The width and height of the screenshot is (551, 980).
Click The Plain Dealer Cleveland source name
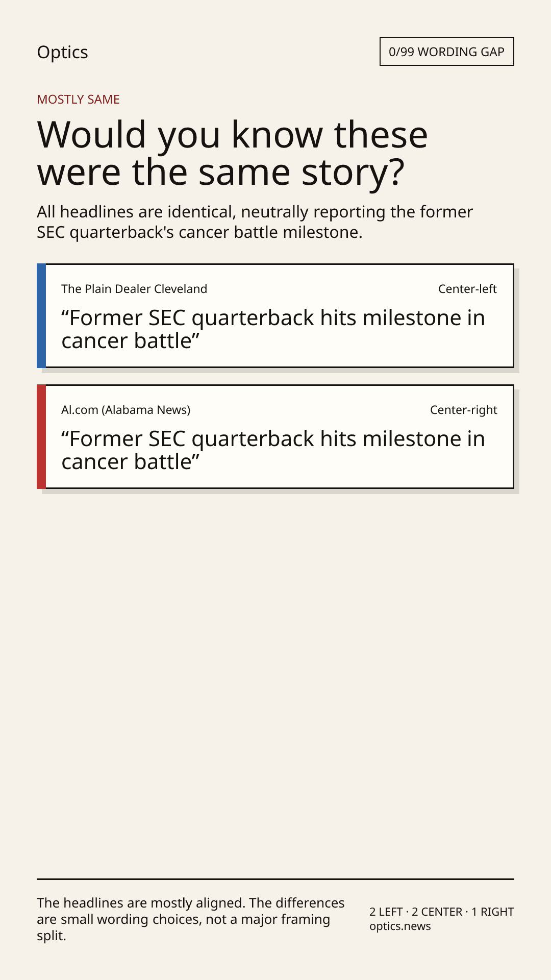click(134, 289)
